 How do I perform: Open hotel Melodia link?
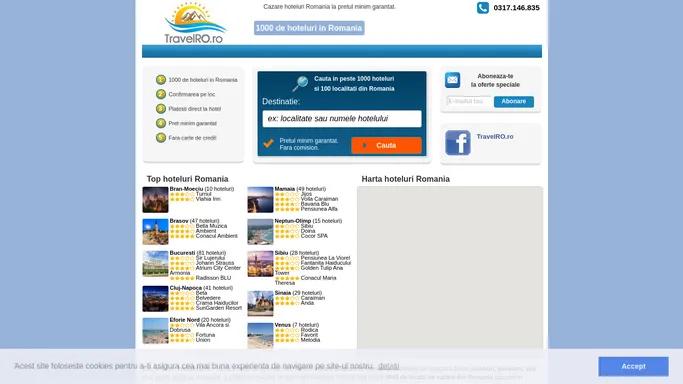click(x=311, y=340)
